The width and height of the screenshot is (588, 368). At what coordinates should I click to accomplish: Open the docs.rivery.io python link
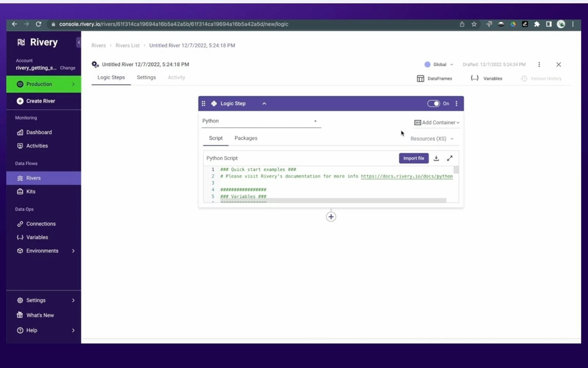pyautogui.click(x=406, y=176)
